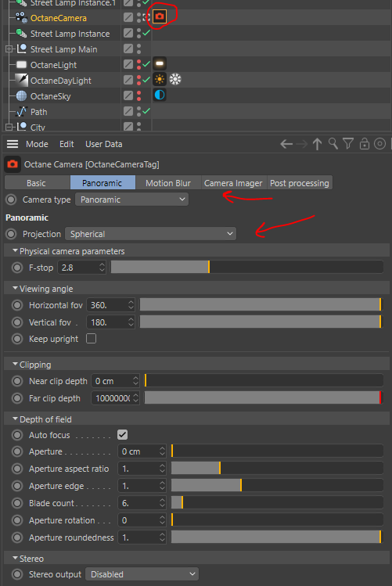Lock the attribute manager element

point(365,144)
